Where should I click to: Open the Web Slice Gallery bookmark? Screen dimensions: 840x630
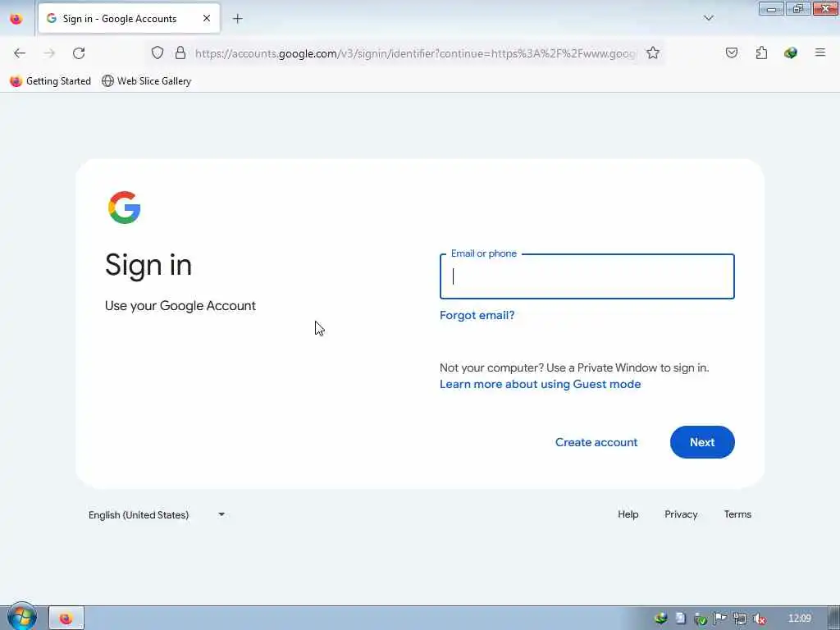coord(146,81)
